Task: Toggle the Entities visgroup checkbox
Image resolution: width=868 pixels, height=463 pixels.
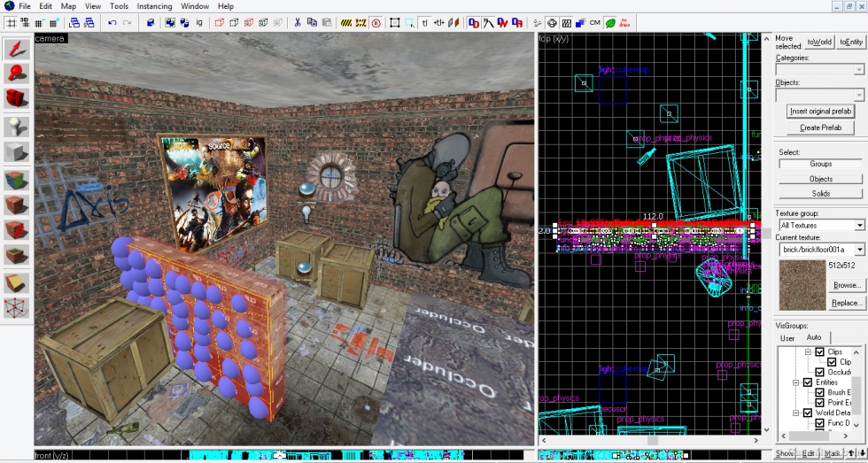Action: (808, 382)
